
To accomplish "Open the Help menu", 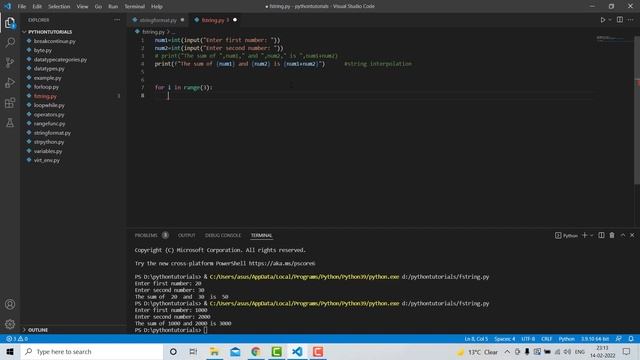I will [157, 7].
